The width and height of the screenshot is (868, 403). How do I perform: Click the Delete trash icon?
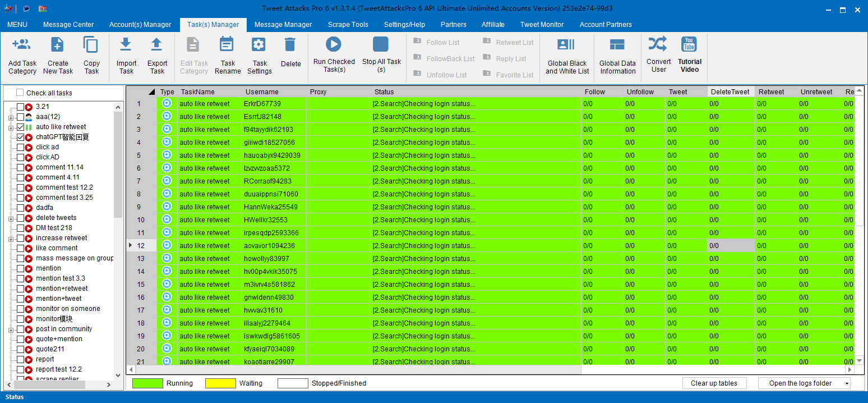coord(290,45)
